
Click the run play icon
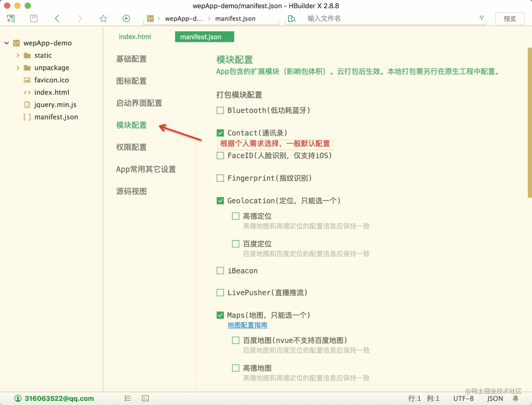coord(126,18)
